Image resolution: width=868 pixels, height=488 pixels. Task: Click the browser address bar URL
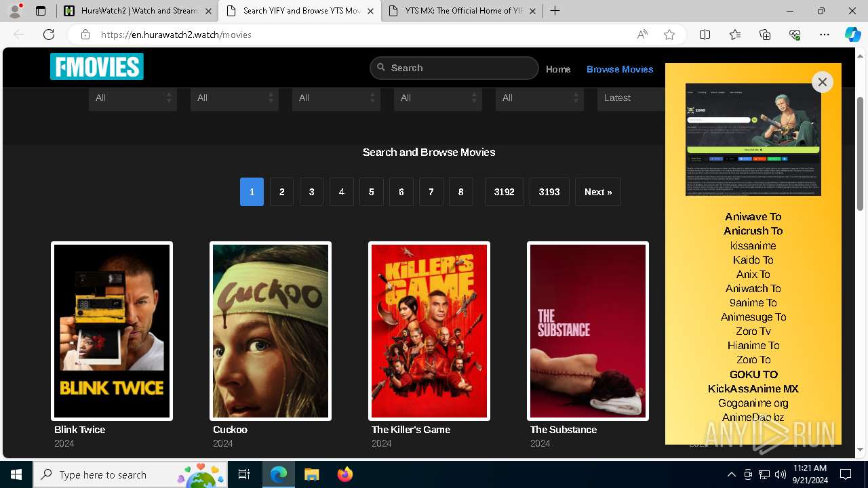click(176, 35)
